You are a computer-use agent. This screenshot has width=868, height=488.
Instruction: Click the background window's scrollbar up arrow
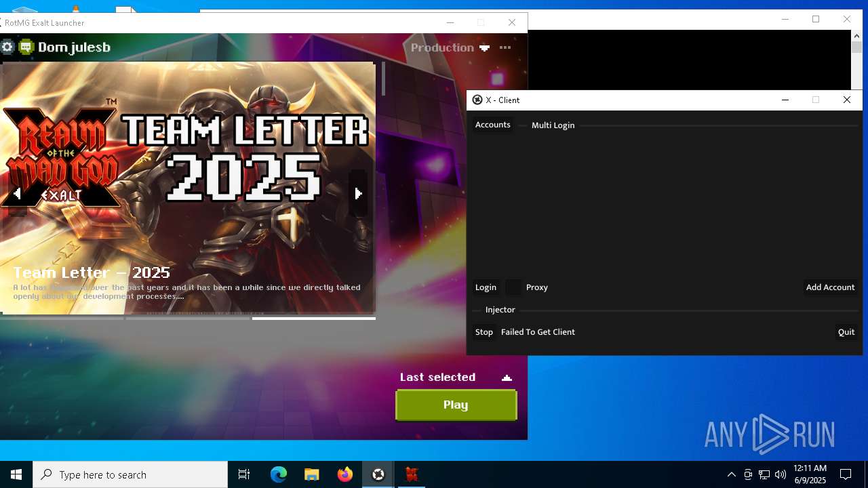click(x=856, y=36)
